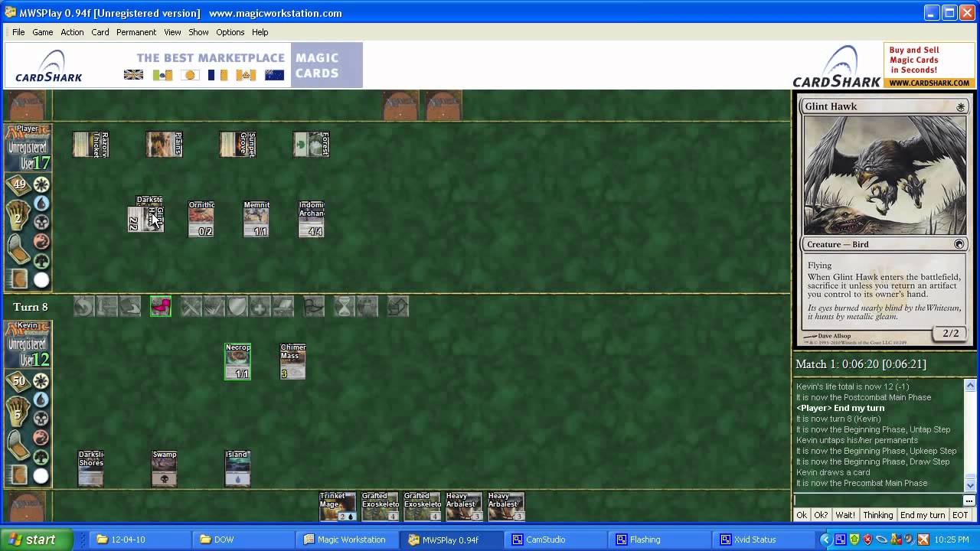
Task: Click Kevin's red mana symbol
Action: (41, 438)
